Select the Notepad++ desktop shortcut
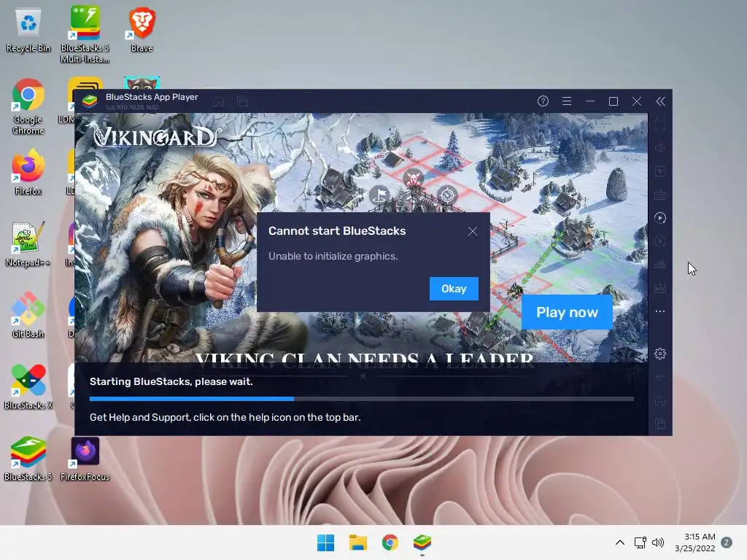Viewport: 747px width, 560px height. [x=28, y=244]
